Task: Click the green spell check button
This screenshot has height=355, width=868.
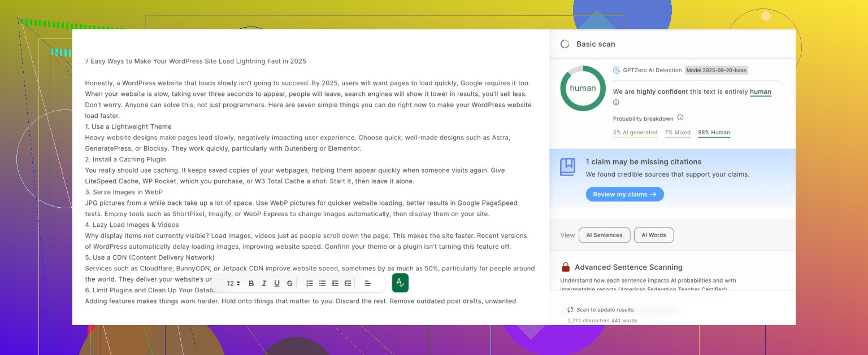Action: 400,283
